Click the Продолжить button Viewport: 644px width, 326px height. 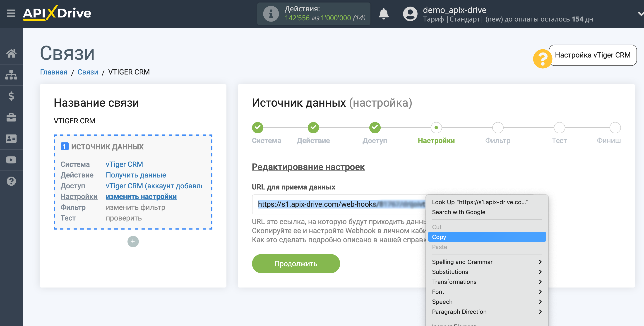[296, 264]
